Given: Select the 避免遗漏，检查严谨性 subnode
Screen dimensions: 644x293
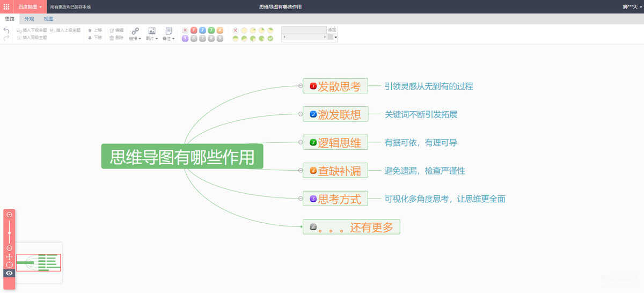Looking at the screenshot, I should click(x=425, y=171).
